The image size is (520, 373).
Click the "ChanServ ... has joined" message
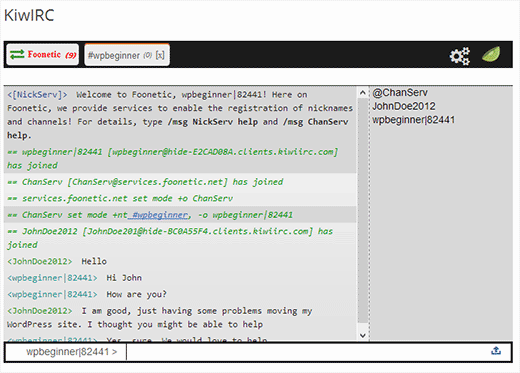(180, 182)
